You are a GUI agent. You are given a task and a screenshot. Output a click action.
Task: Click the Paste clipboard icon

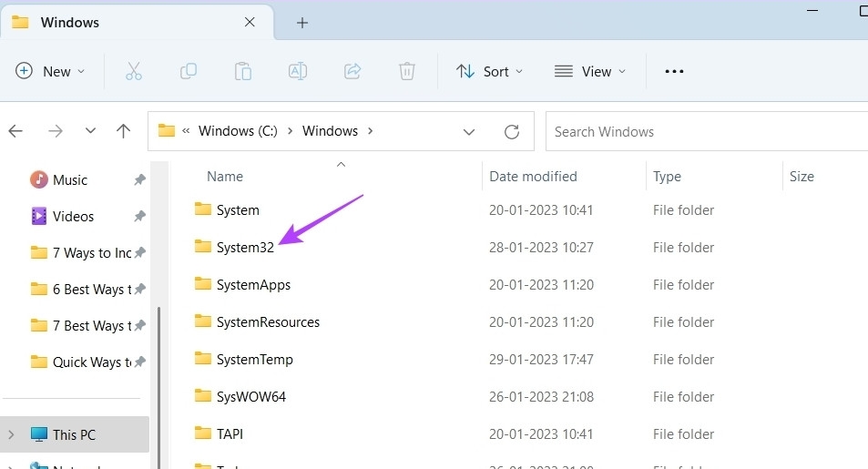pos(242,71)
